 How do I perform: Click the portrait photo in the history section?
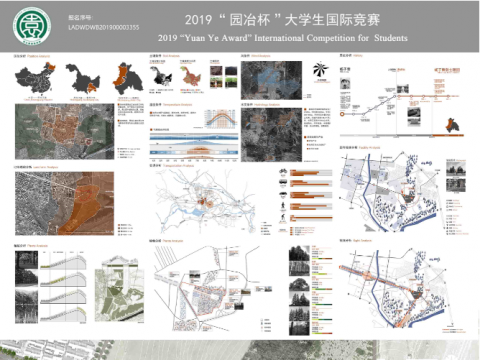(x=345, y=83)
